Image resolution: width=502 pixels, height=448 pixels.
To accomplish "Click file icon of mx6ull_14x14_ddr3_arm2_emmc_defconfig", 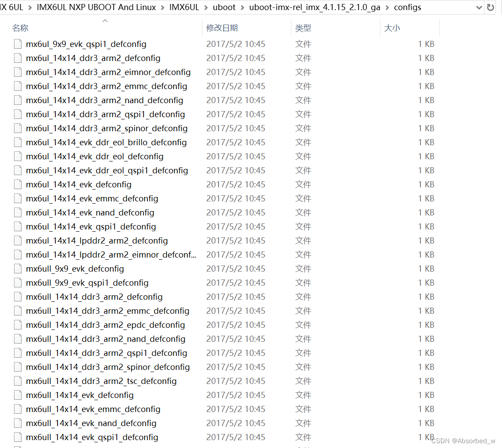I will coord(18,311).
